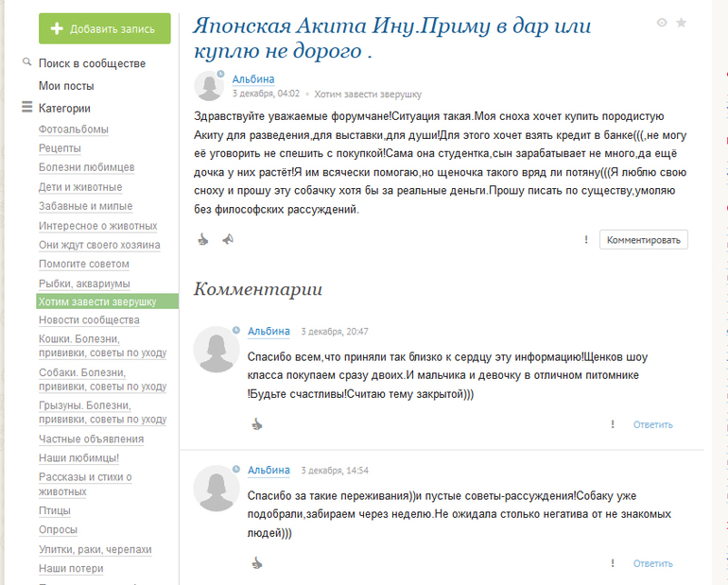
Task: Report the 20:47 comment via exclamation icon
Action: (x=613, y=424)
